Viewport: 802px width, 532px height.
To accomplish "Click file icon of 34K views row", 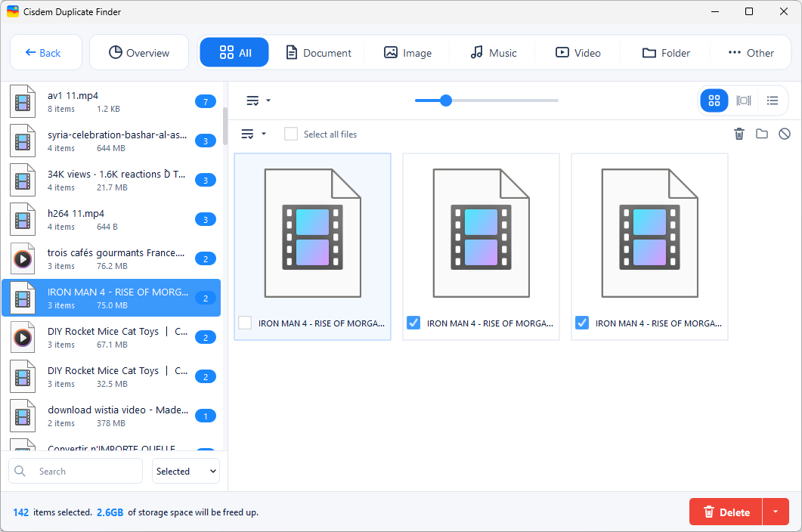I will tap(23, 180).
